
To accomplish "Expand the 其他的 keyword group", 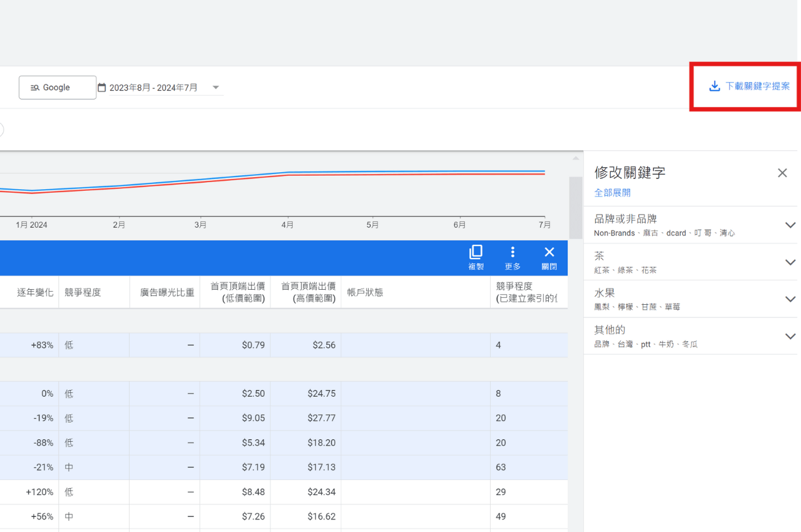I will (790, 336).
